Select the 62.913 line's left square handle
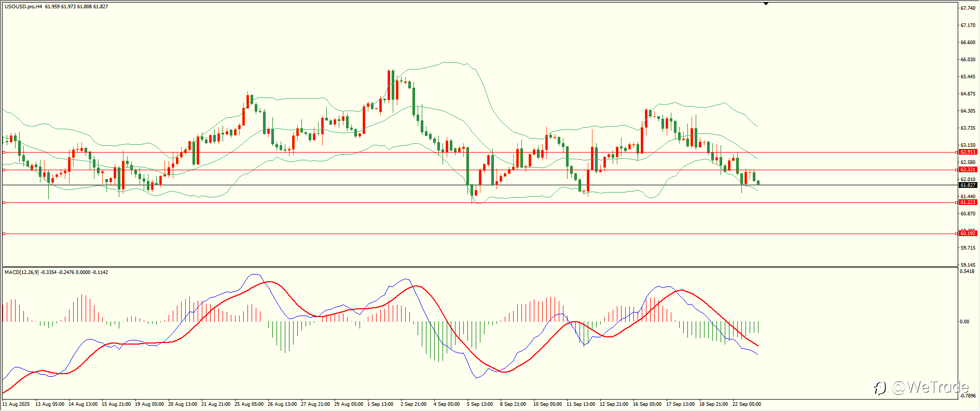 point(4,152)
